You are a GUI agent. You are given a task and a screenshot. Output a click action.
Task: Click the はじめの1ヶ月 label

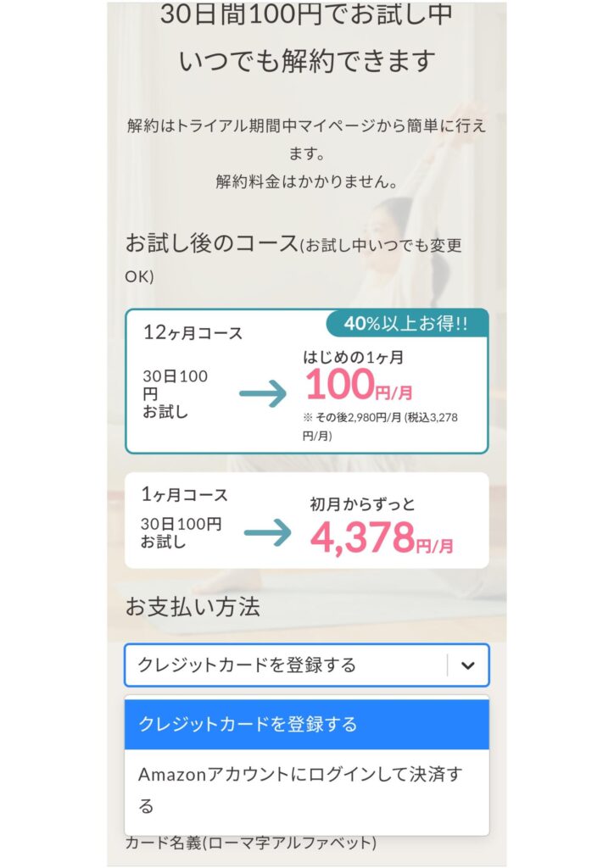(x=353, y=358)
